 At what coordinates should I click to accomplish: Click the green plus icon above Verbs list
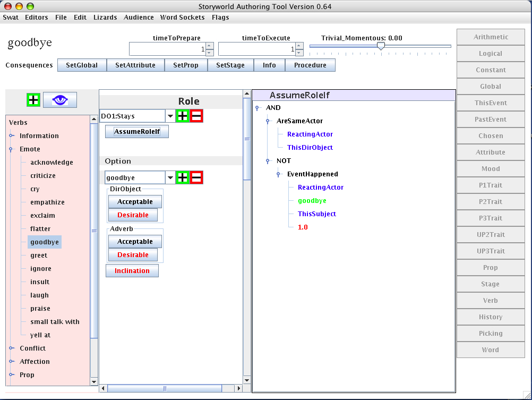point(33,99)
